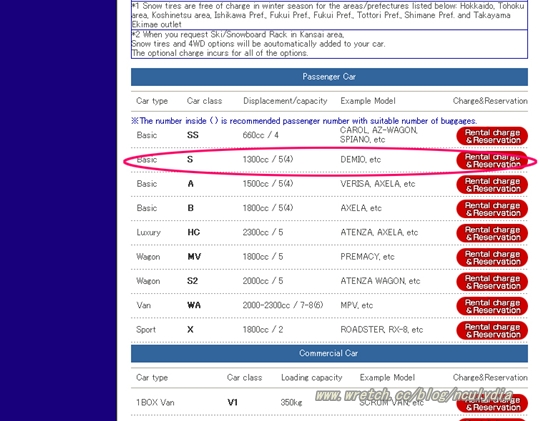The height and width of the screenshot is (421, 540).
Task: Select the 'HC' car class text
Action: tap(194, 232)
